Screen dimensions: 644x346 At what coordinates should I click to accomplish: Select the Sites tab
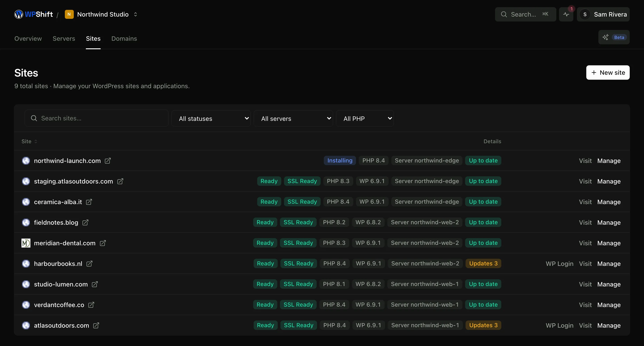(93, 38)
